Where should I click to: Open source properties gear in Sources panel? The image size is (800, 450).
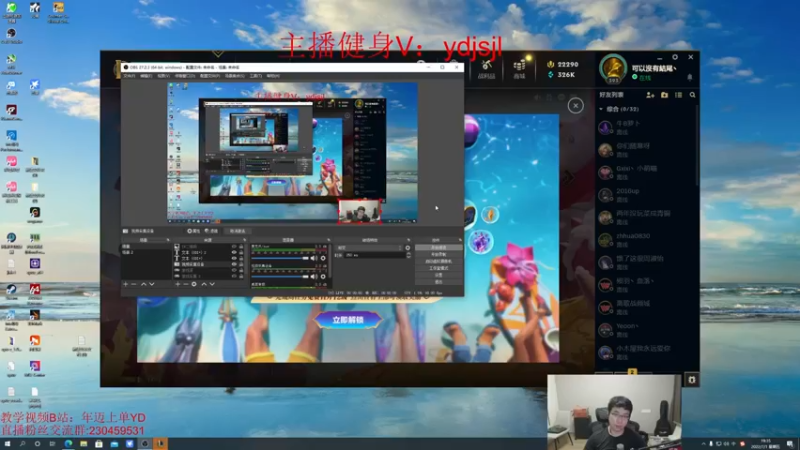click(194, 284)
